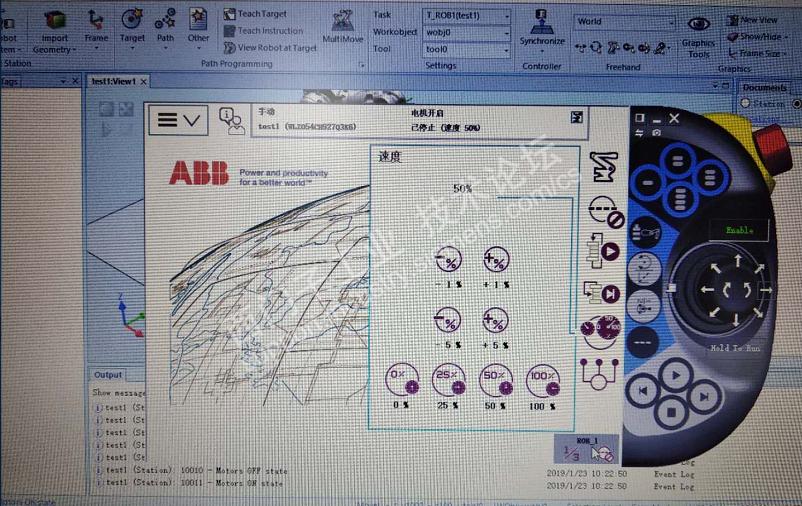This screenshot has width=802, height=506.
Task: Set speed to 100%
Action: 543,381
